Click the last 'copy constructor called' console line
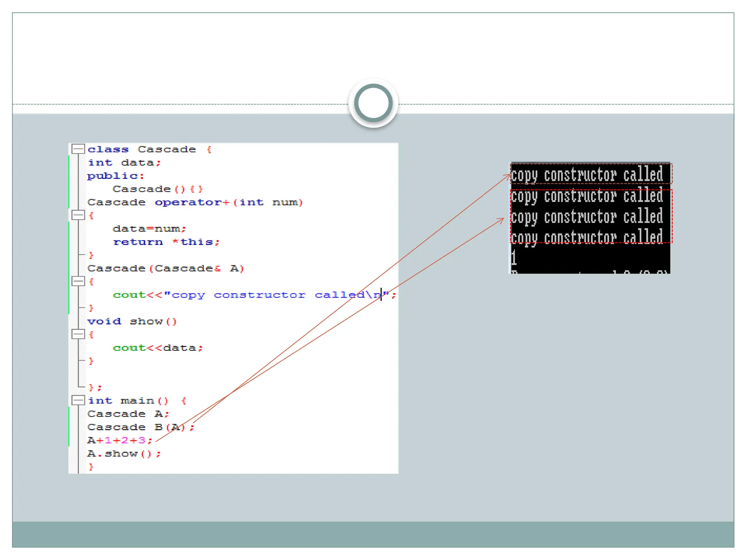The width and height of the screenshot is (747, 560). coord(587,237)
